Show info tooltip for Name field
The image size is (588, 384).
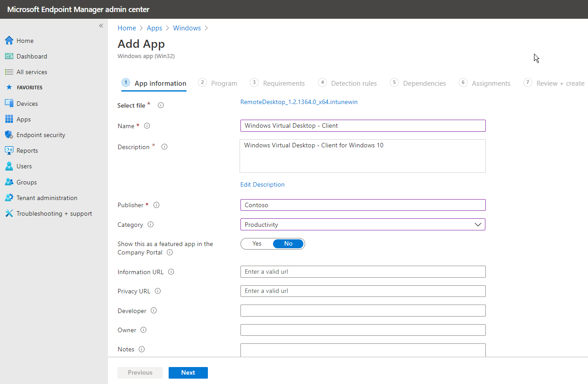(x=147, y=126)
